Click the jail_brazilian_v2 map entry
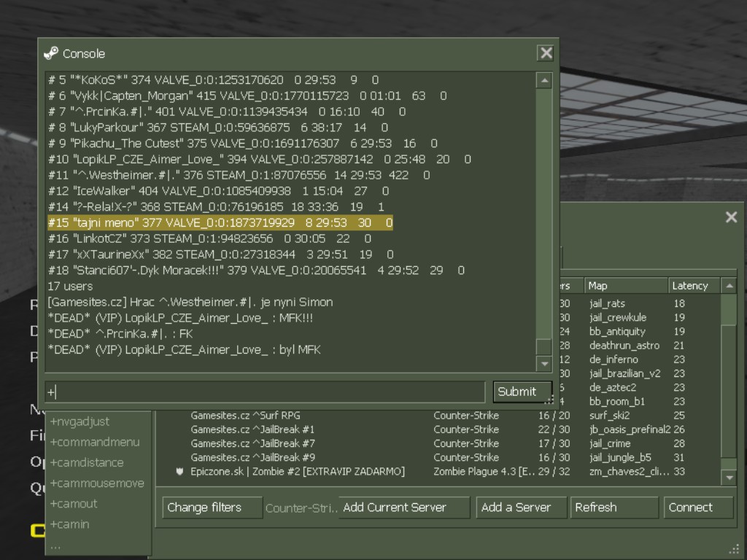747x560 pixels. point(624,373)
